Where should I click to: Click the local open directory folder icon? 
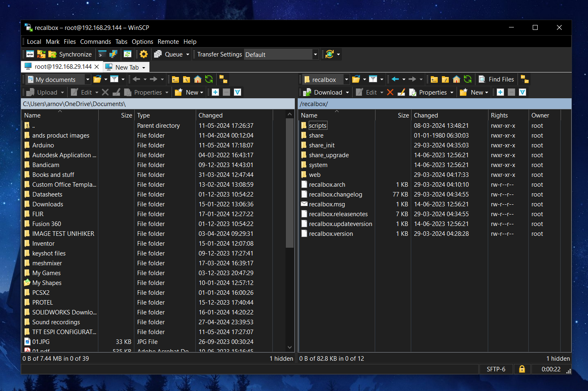click(x=97, y=79)
